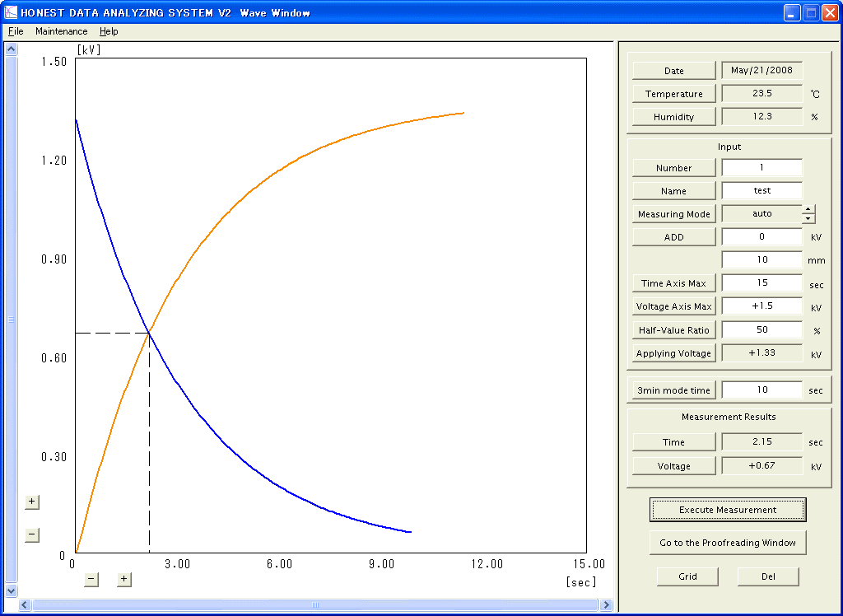
Task: Click the Execute Measurement button
Action: point(728,510)
